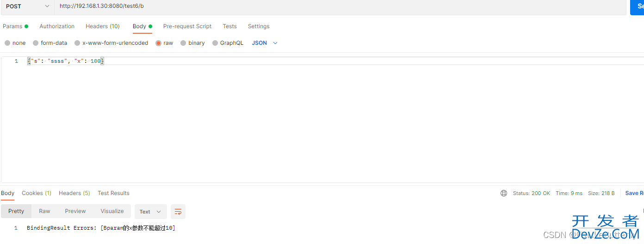Open the Text response format dropdown

coord(151,212)
